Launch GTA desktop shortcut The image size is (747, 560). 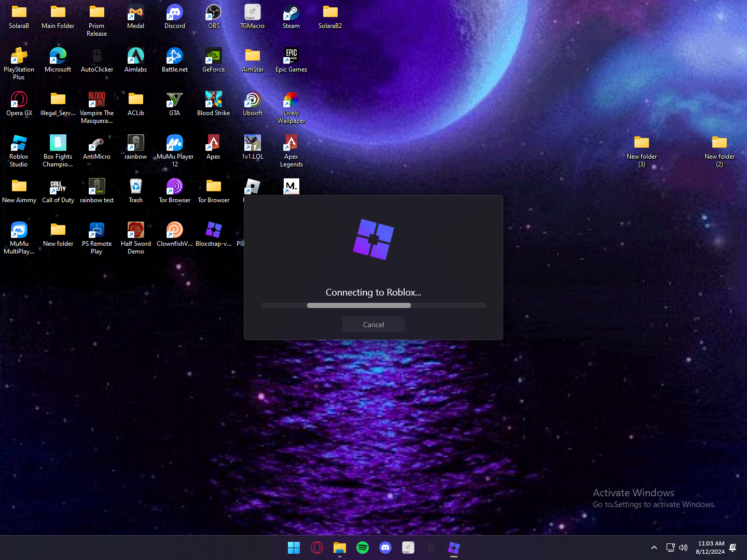[x=175, y=104]
